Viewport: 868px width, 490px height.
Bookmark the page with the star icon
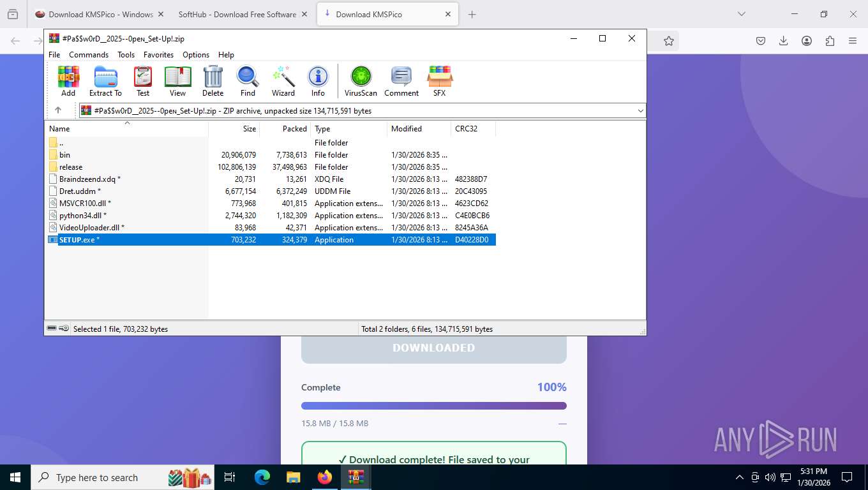668,41
